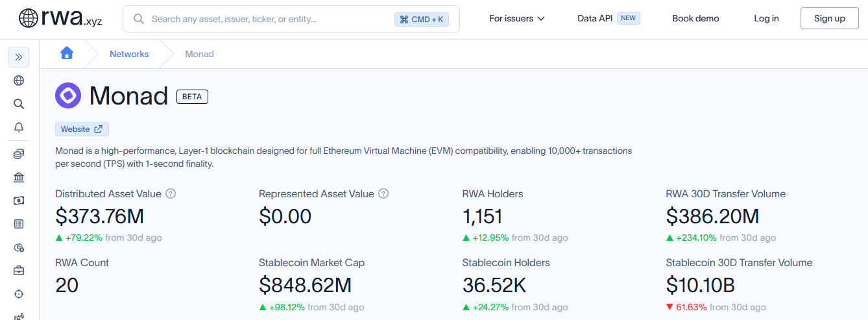This screenshot has width=868, height=320.
Task: Click the Log in link
Action: pyautogui.click(x=766, y=19)
